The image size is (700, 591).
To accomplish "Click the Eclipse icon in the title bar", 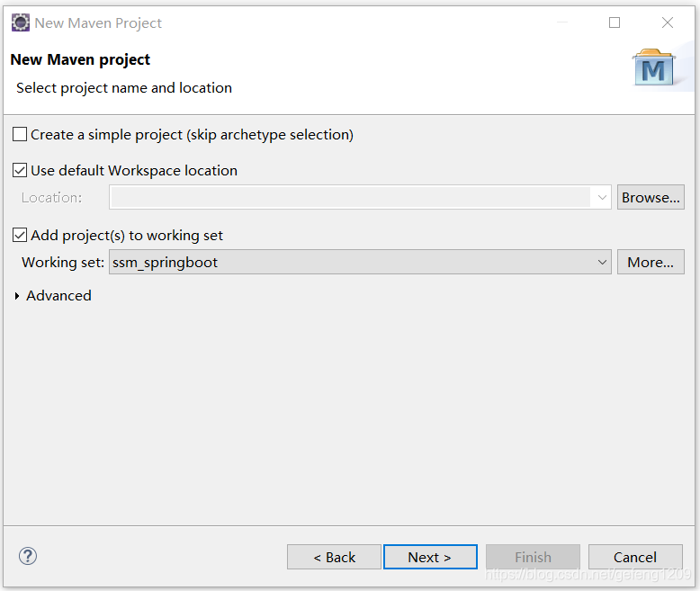I will [x=20, y=22].
